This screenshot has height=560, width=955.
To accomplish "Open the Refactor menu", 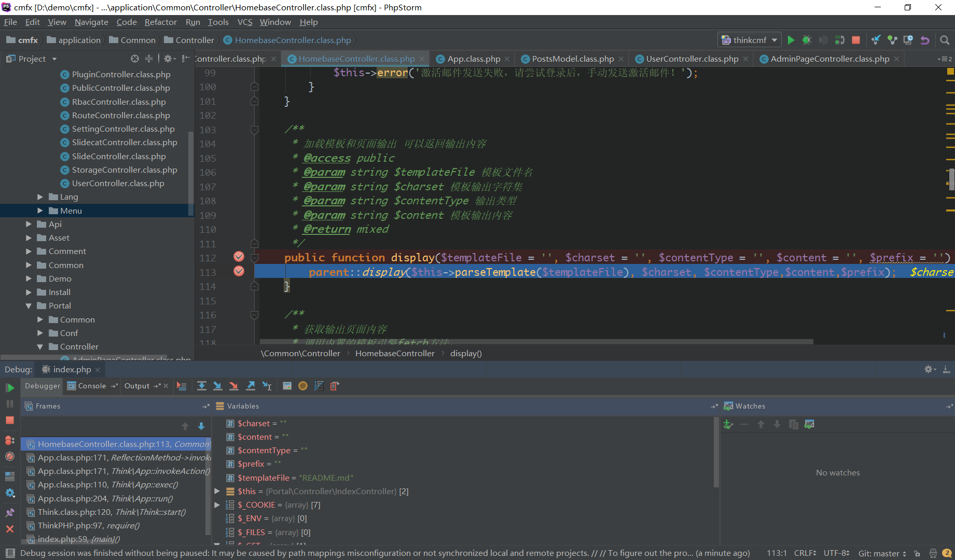I will 160,22.
